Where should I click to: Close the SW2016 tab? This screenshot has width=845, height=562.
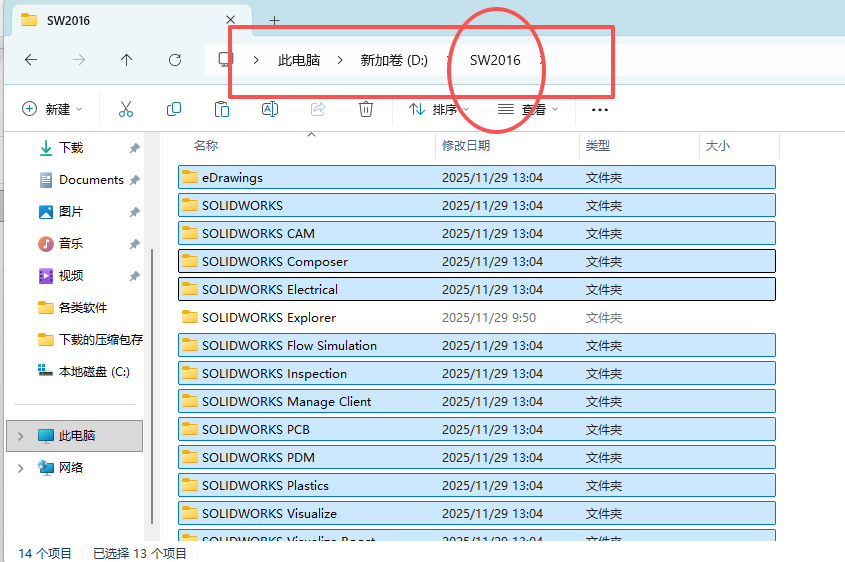click(x=231, y=20)
